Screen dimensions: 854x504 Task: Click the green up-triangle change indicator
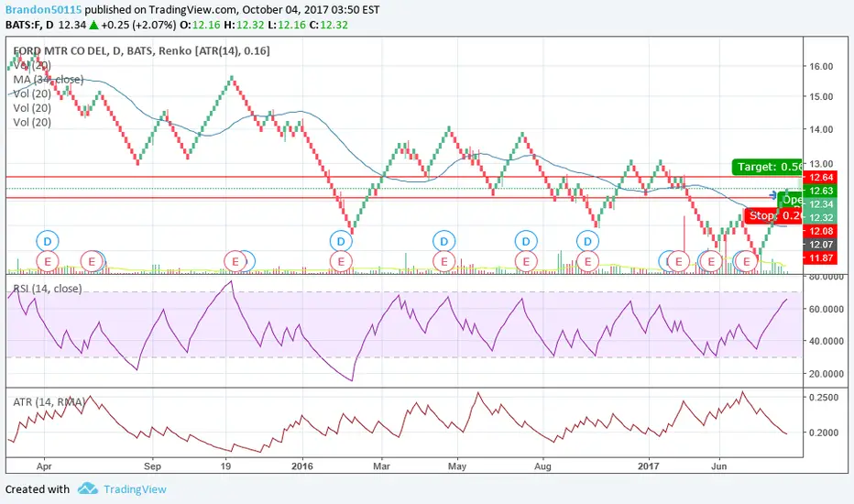tap(94, 25)
